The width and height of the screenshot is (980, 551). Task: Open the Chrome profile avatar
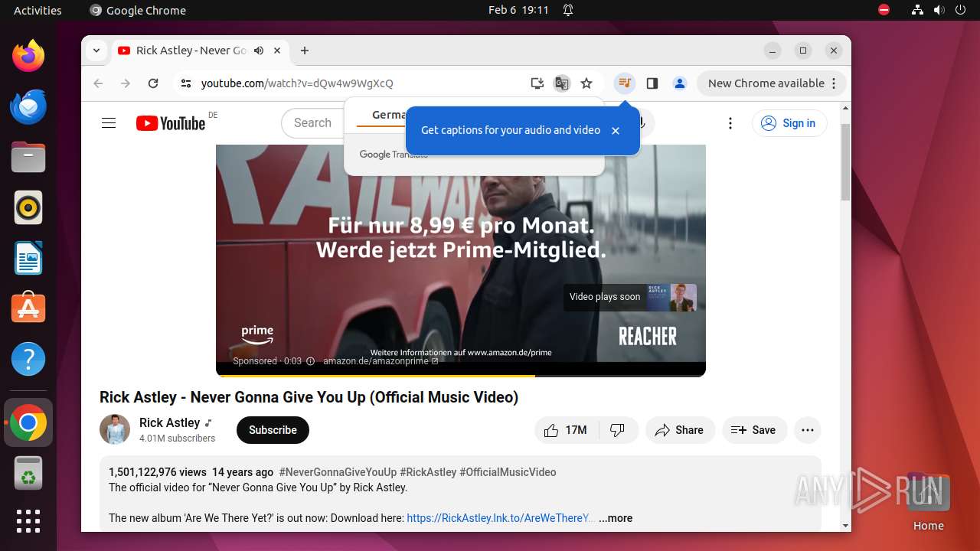pos(680,83)
